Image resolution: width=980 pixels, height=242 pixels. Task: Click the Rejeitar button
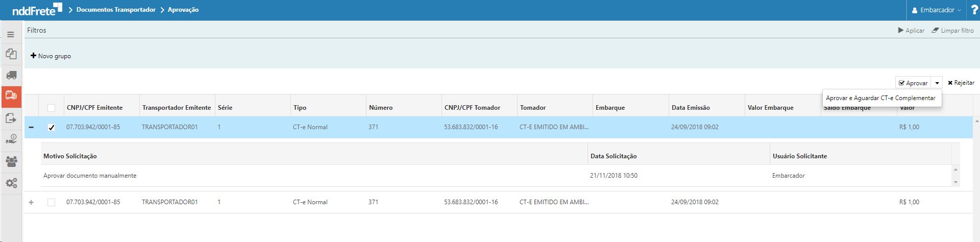961,83
